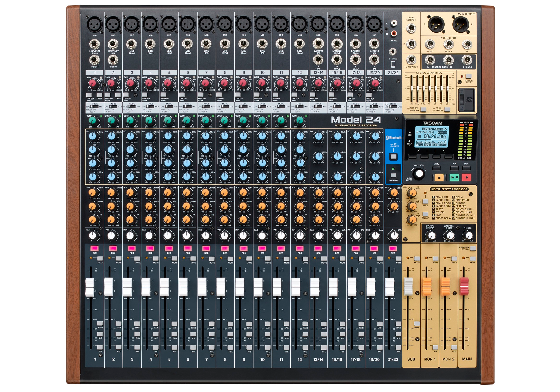Viewport: 560px width, 392px height.
Task: Click the MODE slide switch on channel 6
Action: click(x=187, y=107)
